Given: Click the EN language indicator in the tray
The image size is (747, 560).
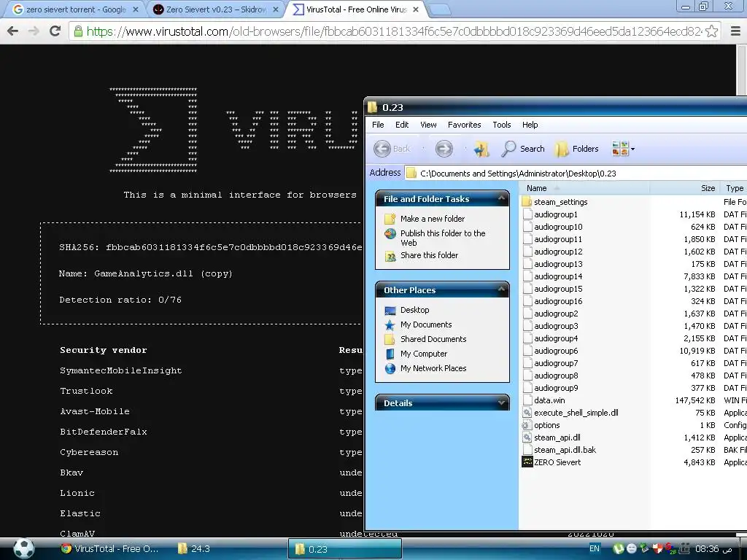Looking at the screenshot, I should 594,548.
